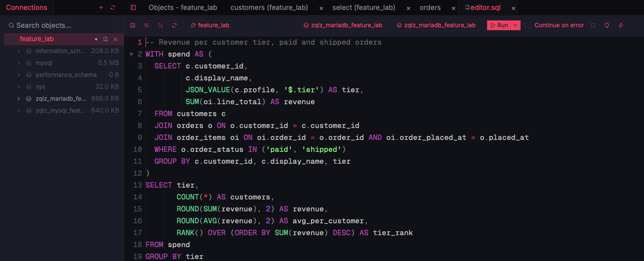Screen dimensions: 644x261
Task: Click the zqlz_mariadb_fe database icon in tree
Action: [29, 99]
